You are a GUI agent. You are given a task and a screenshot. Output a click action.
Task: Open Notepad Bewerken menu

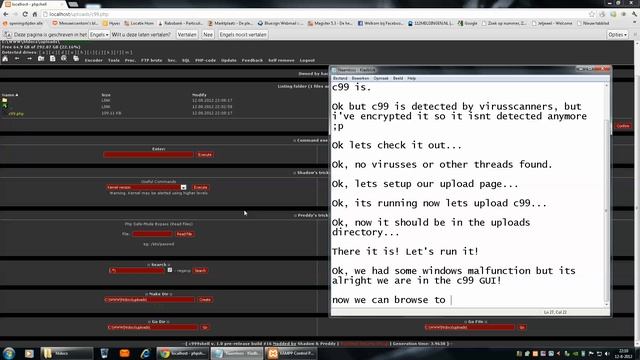[360, 78]
